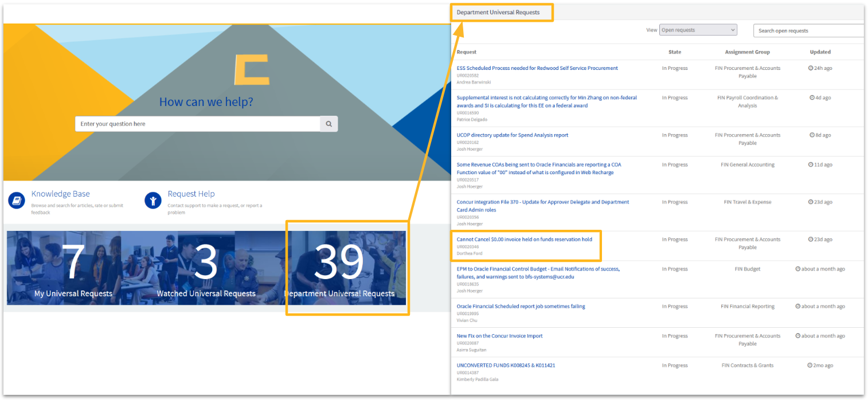Sort by the Updated column header
The image size is (868, 400).
pos(820,52)
